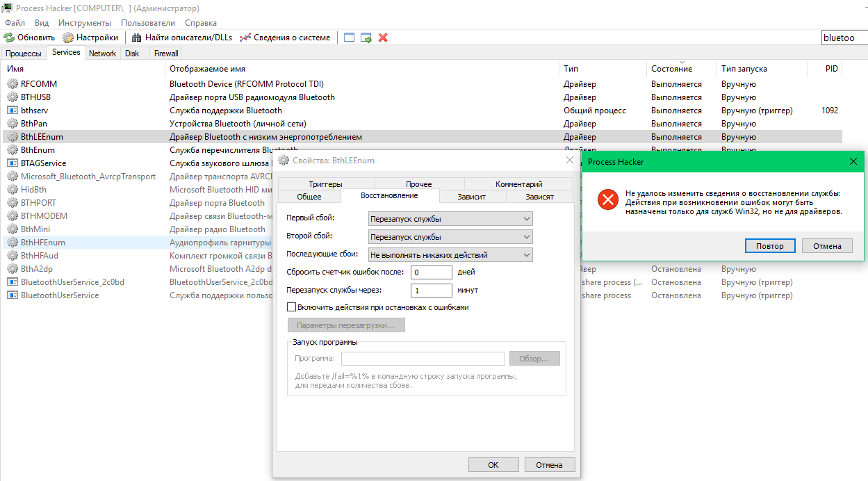The image size is (868, 481).
Task: Click the gear icon next to BTHMODEM
Action: (x=13, y=216)
